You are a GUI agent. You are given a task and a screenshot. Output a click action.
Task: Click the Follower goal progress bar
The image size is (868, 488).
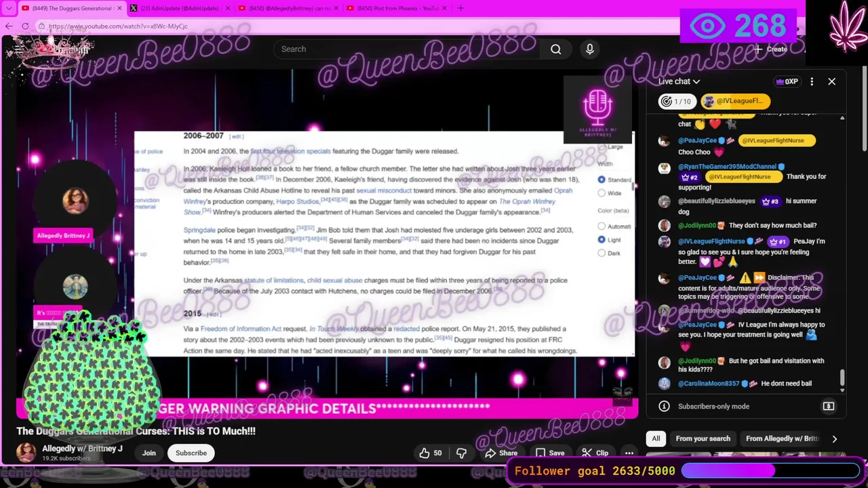tap(770, 470)
